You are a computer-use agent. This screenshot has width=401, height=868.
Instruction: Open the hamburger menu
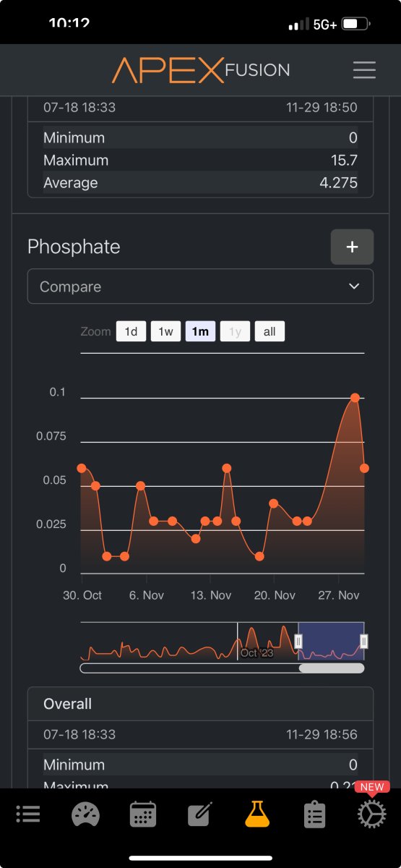coord(364,69)
